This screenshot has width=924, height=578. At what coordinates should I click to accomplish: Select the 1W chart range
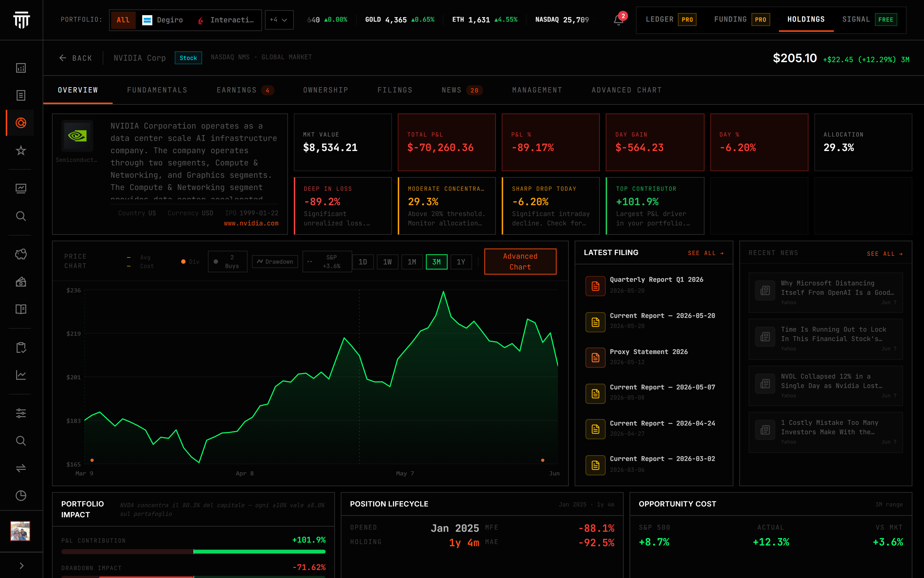click(388, 262)
